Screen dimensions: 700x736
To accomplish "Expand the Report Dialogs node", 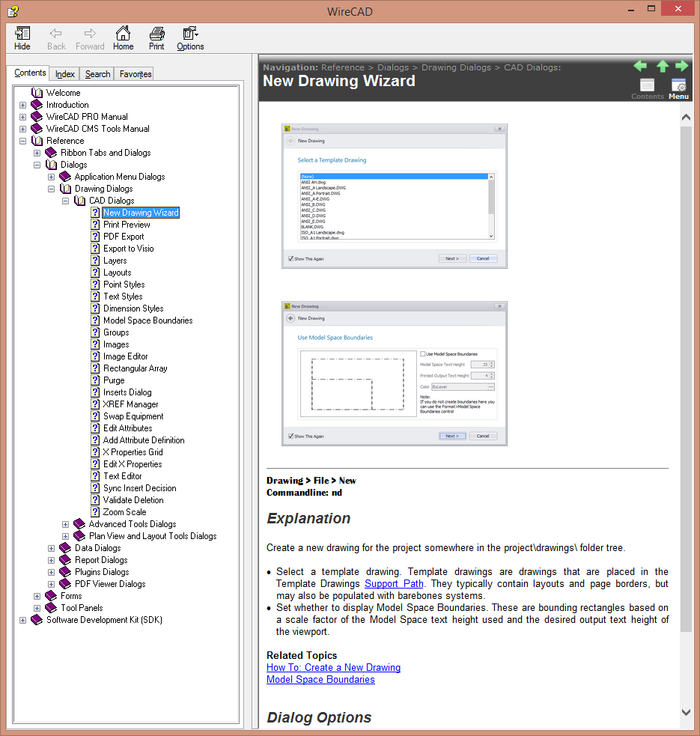I will 51,561.
